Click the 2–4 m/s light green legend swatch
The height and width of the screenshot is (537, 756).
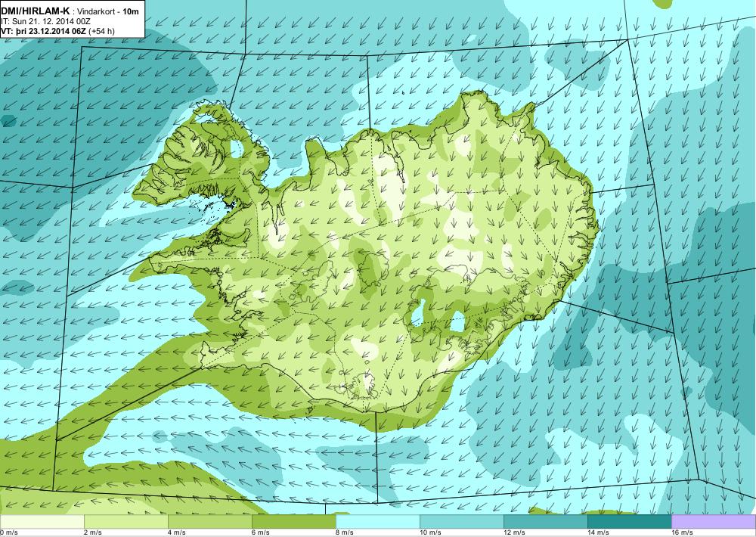pos(126,522)
